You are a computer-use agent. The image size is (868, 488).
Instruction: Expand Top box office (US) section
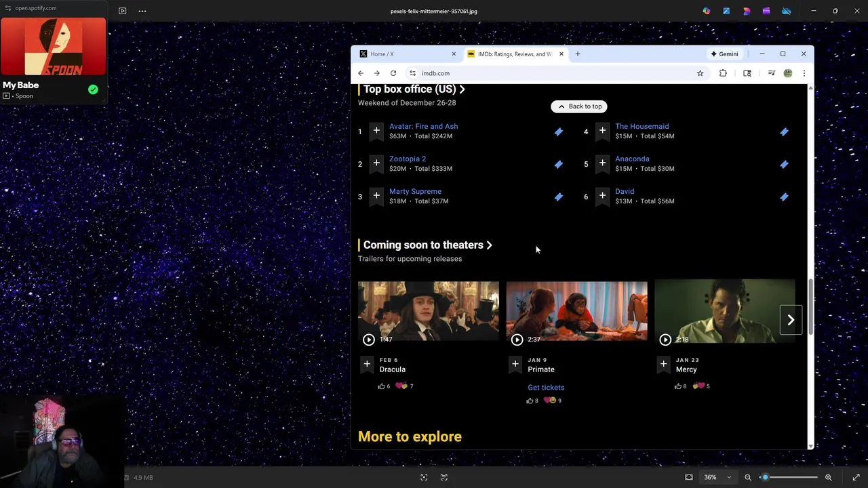point(414,89)
